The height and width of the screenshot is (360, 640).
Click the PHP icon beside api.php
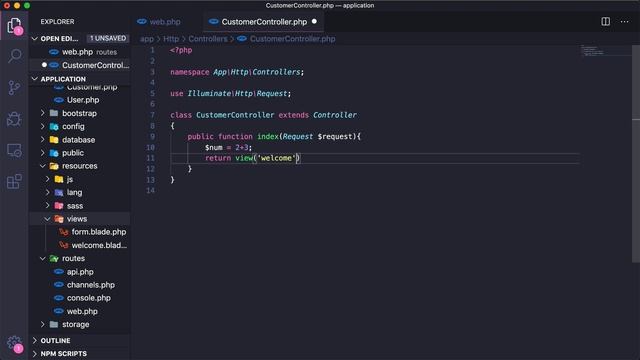(59, 272)
